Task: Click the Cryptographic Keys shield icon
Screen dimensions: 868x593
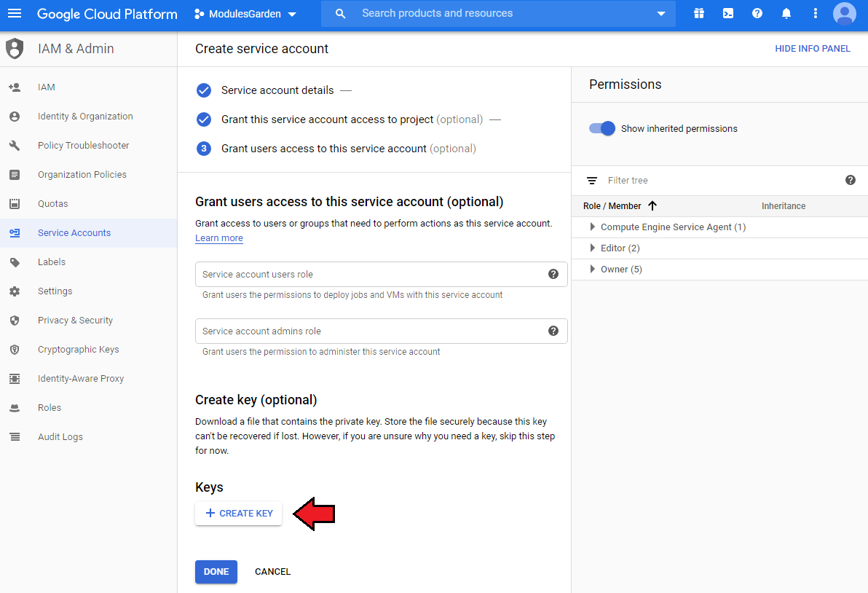Action: click(15, 350)
